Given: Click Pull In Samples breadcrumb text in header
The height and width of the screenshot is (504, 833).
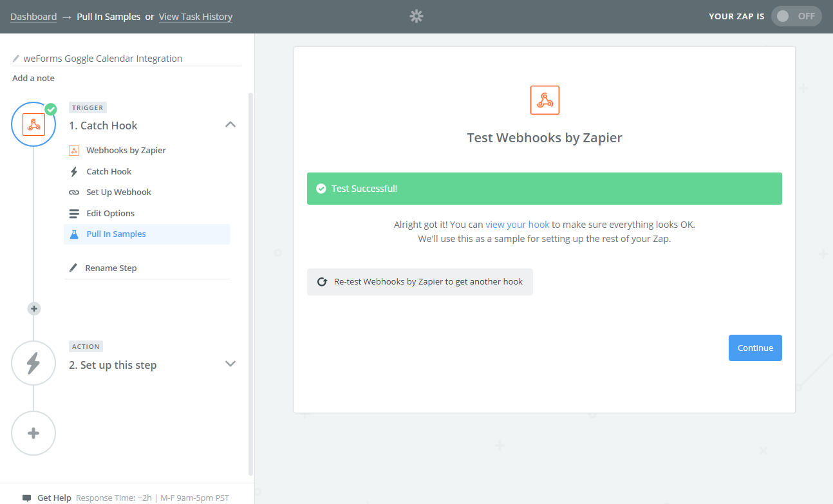Looking at the screenshot, I should click(x=108, y=17).
